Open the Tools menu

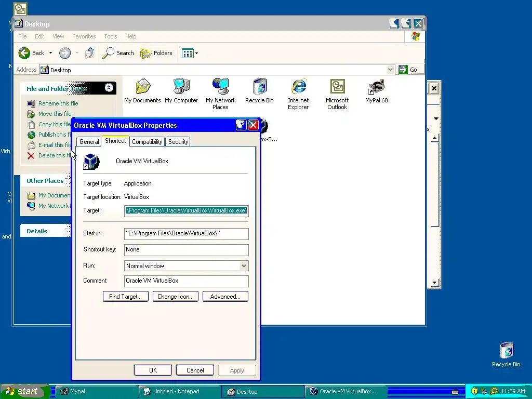point(111,36)
